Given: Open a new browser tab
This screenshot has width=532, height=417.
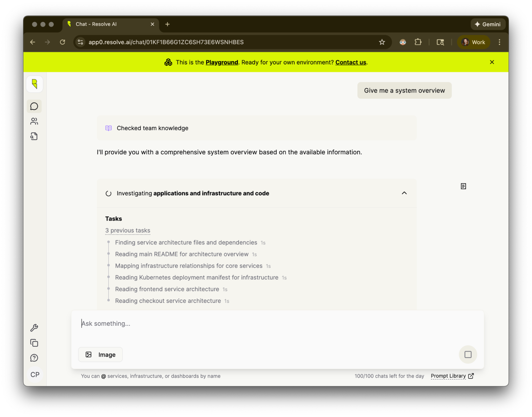Looking at the screenshot, I should coord(167,24).
